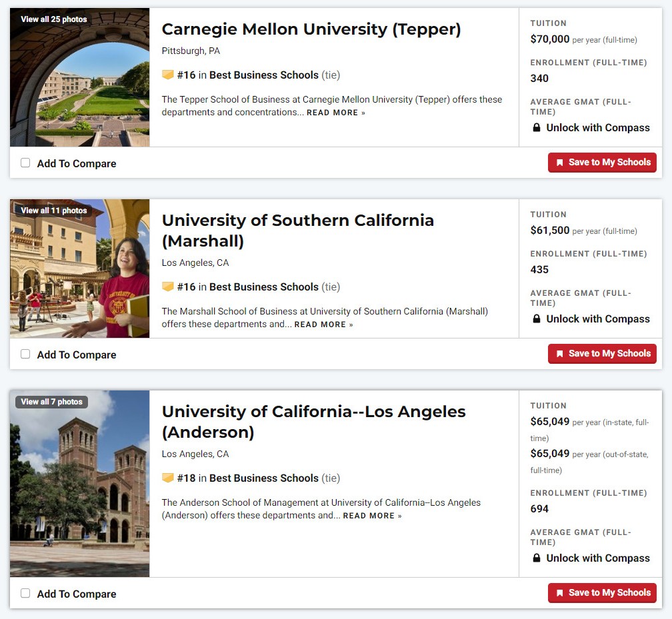Click the lock icon under Carnegie Mellon GMAT

click(536, 128)
